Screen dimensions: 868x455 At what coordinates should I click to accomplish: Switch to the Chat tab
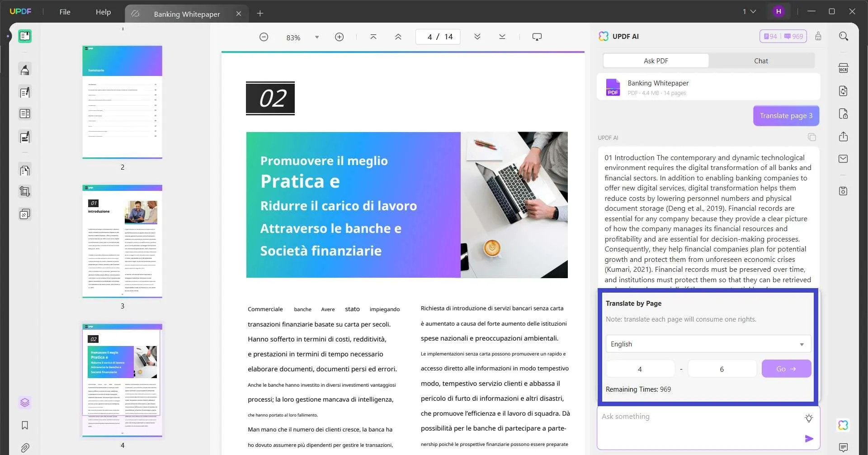[761, 61]
